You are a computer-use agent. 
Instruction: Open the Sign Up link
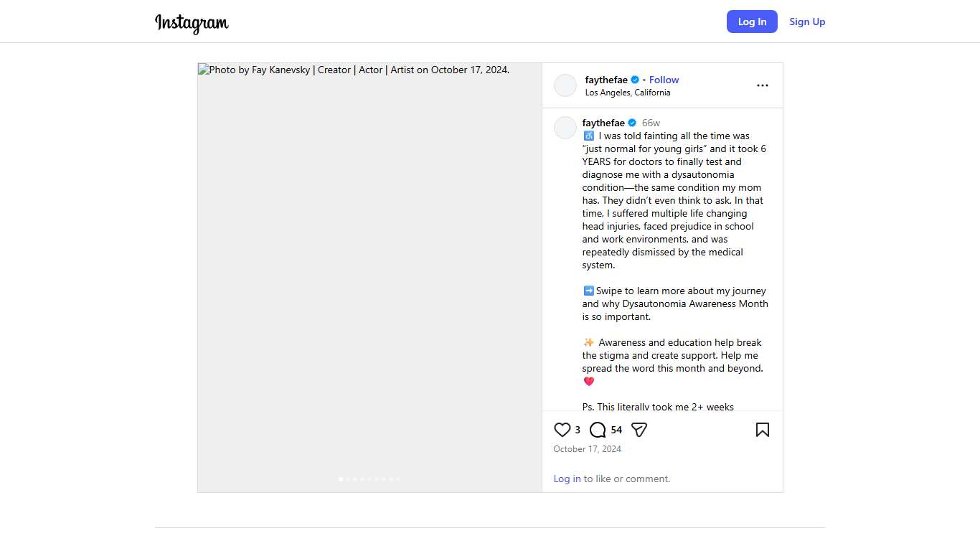tap(807, 22)
